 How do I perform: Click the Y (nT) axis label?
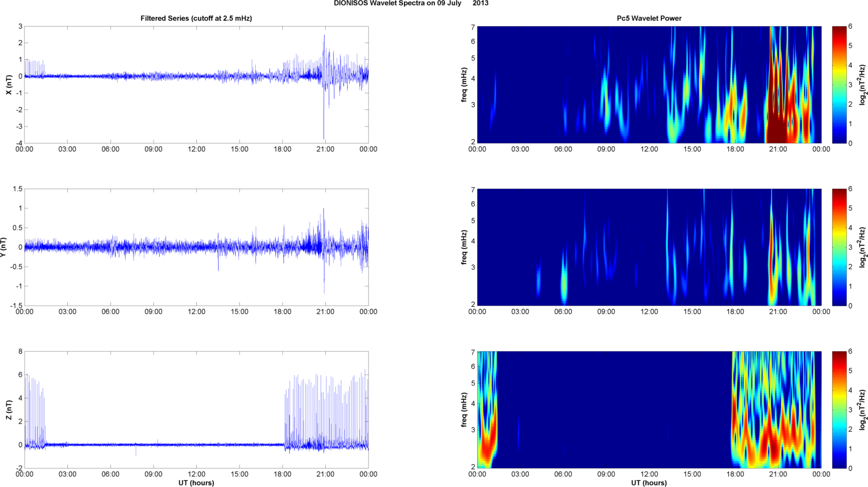[x=3, y=247]
